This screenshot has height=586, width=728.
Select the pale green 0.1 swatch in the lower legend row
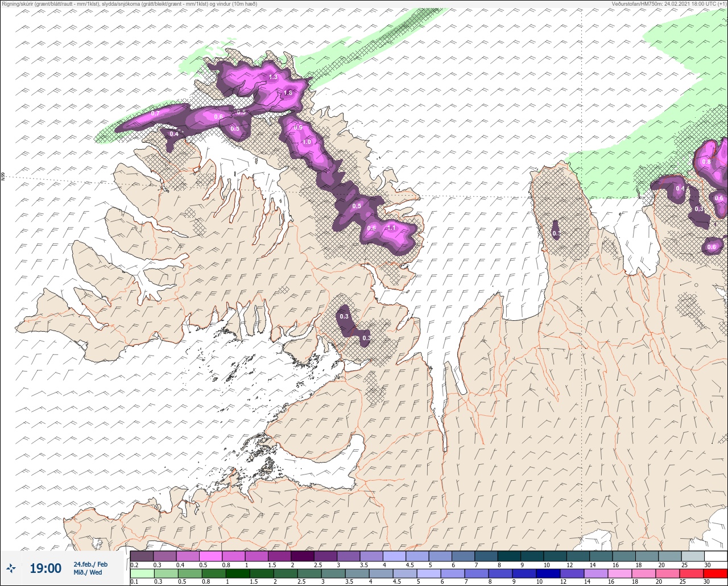coord(142,573)
